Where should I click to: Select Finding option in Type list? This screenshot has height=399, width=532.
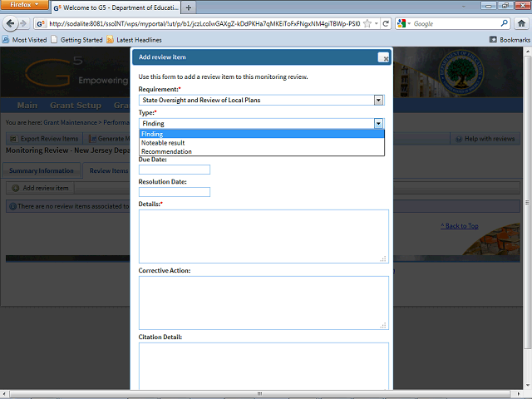[262, 134]
